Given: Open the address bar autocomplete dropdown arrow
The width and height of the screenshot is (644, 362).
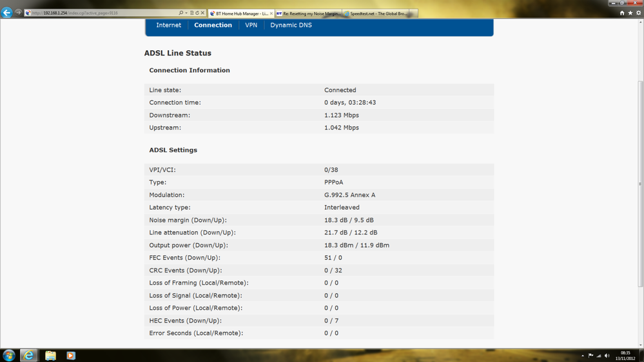Looking at the screenshot, I should tap(186, 13).
